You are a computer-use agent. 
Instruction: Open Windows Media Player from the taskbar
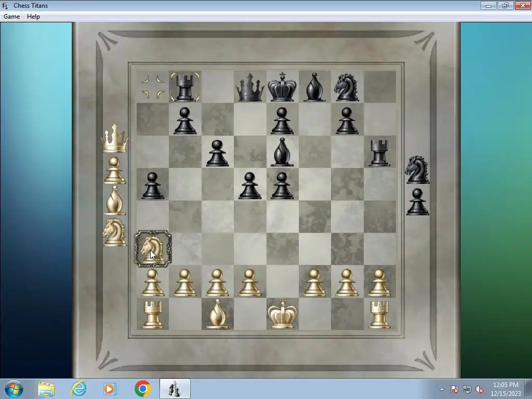pyautogui.click(x=110, y=389)
